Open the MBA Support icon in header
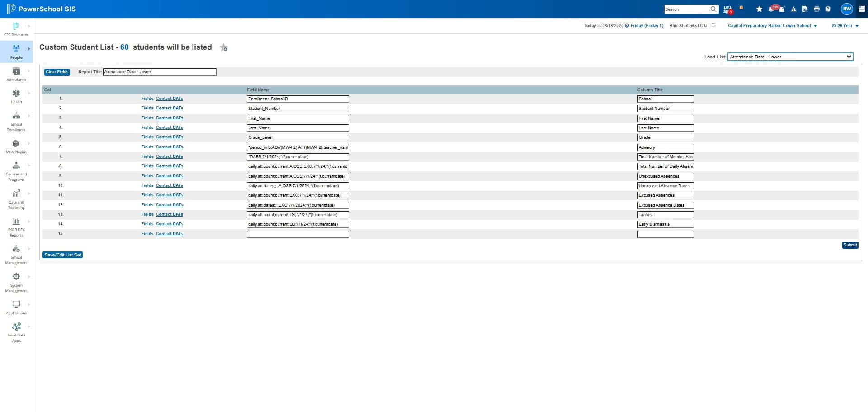Viewport: 868px width, 412px height. pos(728,9)
